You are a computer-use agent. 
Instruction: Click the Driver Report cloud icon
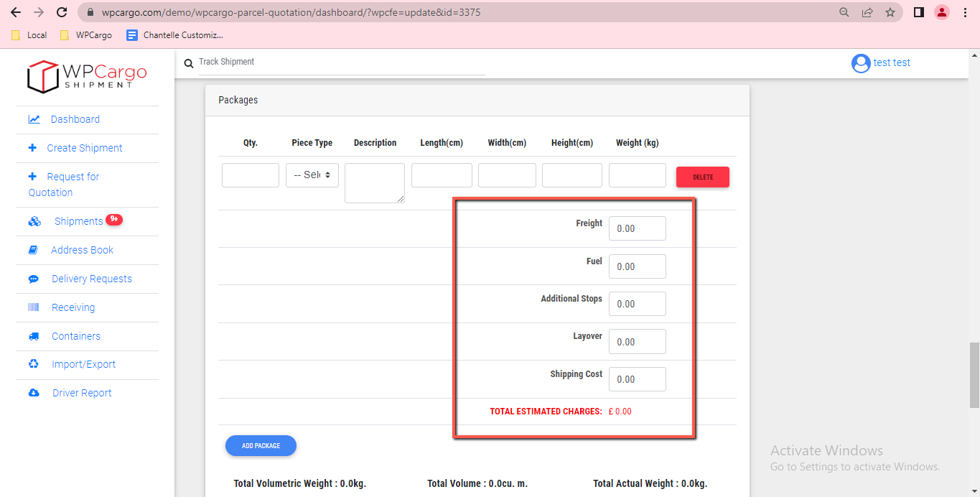click(34, 393)
